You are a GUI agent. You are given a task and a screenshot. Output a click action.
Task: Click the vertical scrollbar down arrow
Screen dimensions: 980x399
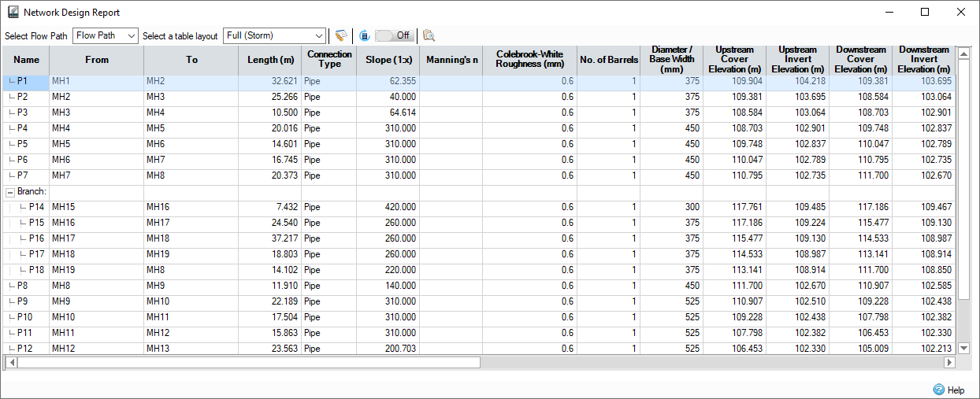point(962,348)
